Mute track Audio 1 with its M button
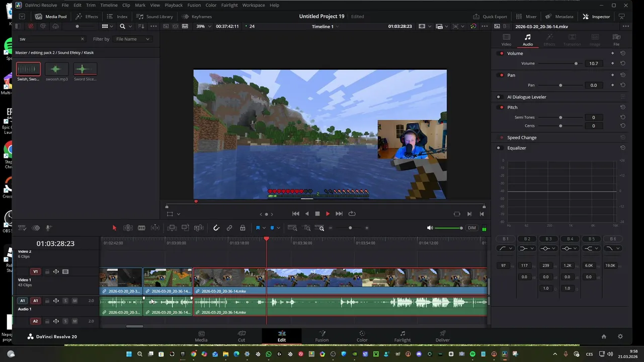The image size is (644, 362). click(74, 301)
